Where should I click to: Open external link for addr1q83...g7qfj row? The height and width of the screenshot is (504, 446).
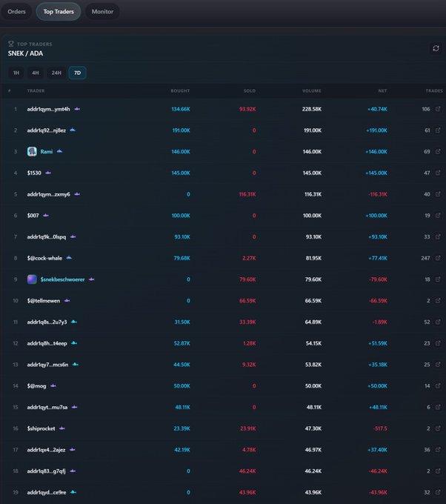click(x=438, y=471)
